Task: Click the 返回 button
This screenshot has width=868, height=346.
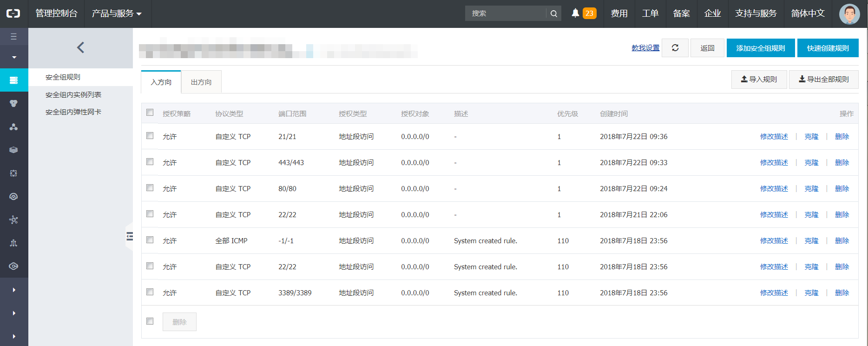Action: (707, 48)
